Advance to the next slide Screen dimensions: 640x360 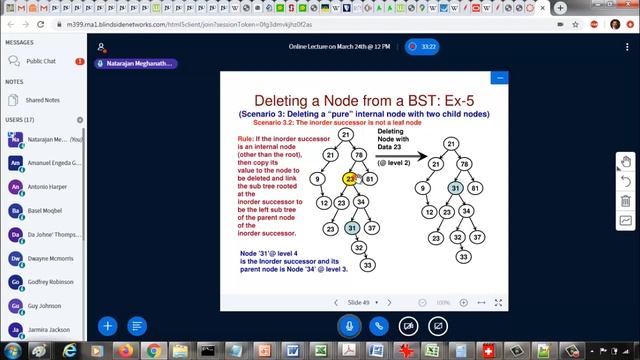click(389, 303)
